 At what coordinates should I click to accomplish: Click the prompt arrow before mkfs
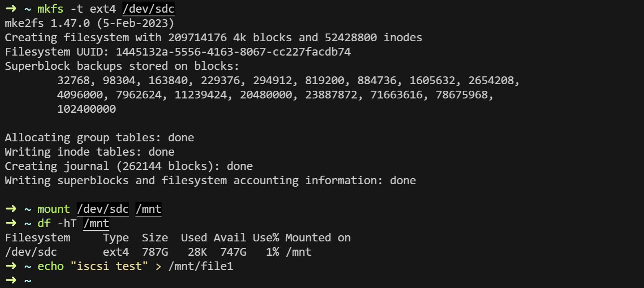tap(11, 9)
